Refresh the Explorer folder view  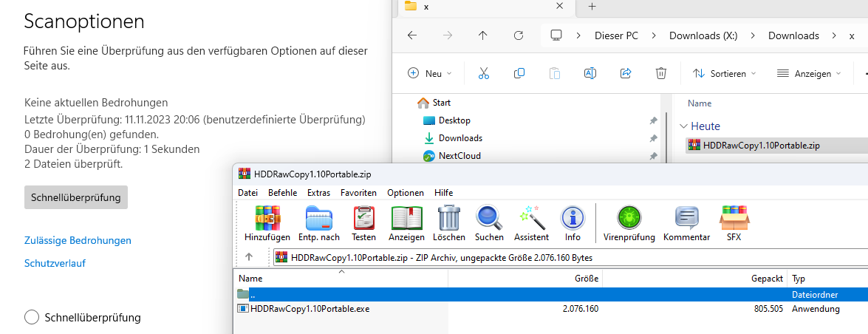click(x=518, y=35)
